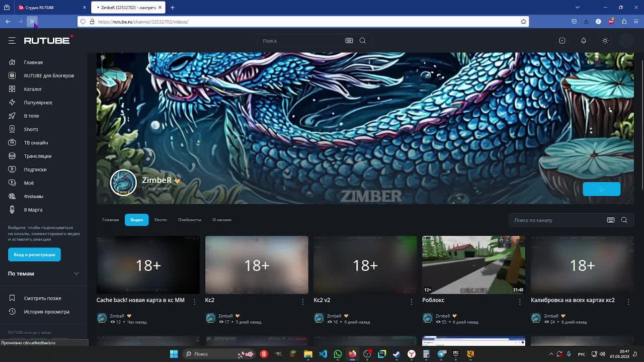Open browser application menu

point(636,22)
